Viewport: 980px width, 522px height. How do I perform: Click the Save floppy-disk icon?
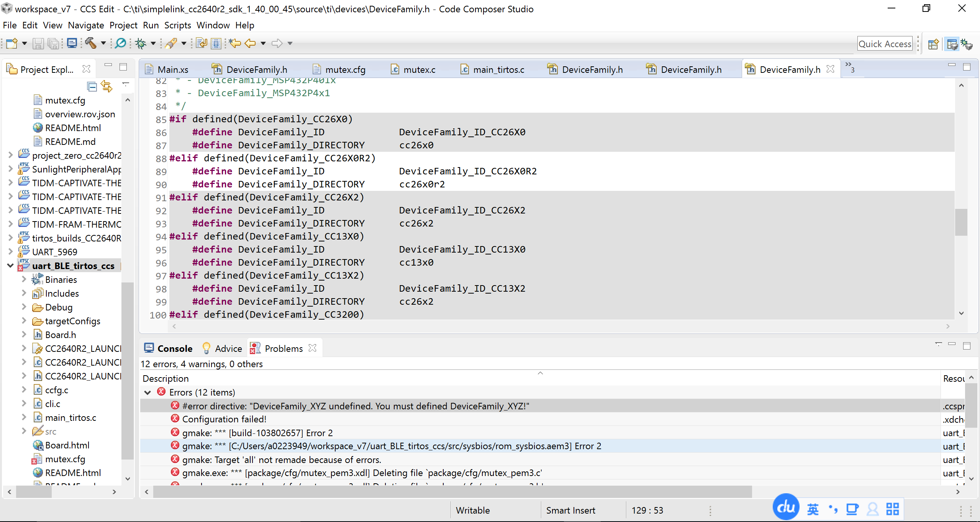[38, 43]
